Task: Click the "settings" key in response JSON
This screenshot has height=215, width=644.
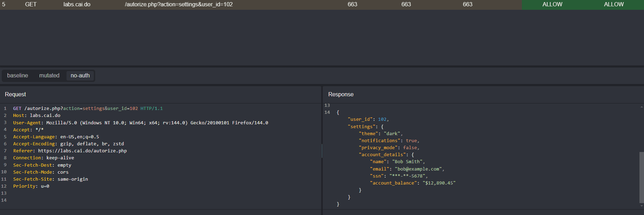Action: (x=362, y=127)
